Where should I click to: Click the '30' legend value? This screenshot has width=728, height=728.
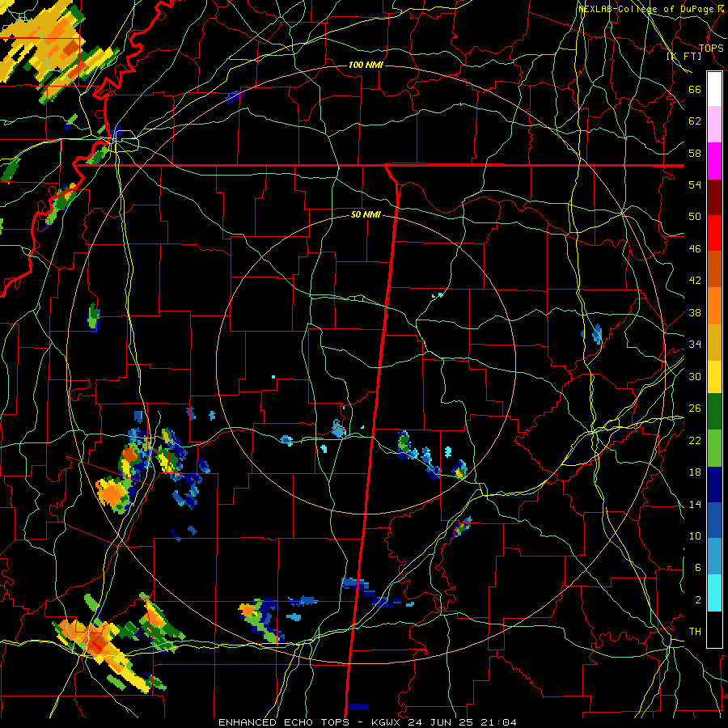click(695, 376)
